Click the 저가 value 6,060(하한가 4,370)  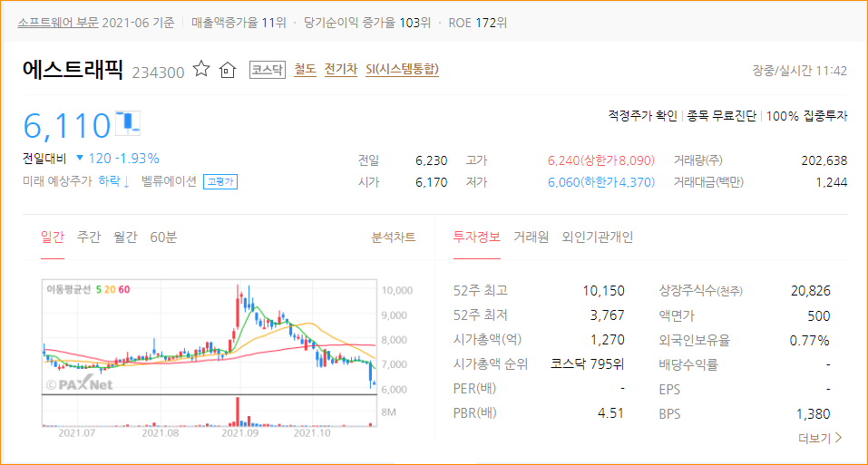(x=601, y=182)
